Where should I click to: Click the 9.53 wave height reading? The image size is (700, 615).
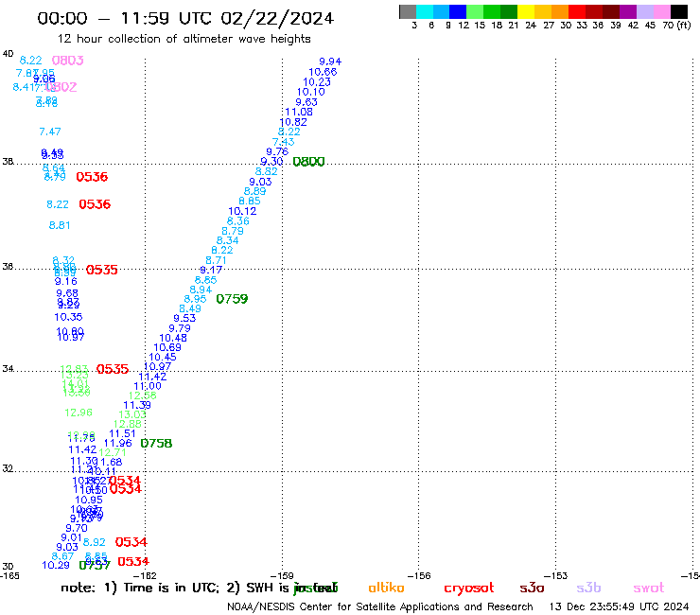(184, 319)
